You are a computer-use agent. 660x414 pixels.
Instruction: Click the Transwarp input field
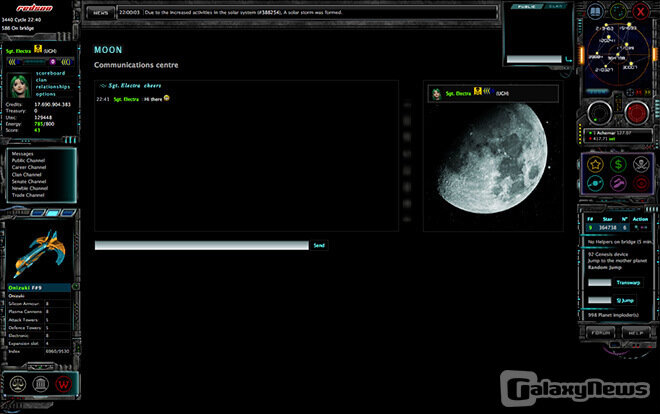click(x=599, y=283)
